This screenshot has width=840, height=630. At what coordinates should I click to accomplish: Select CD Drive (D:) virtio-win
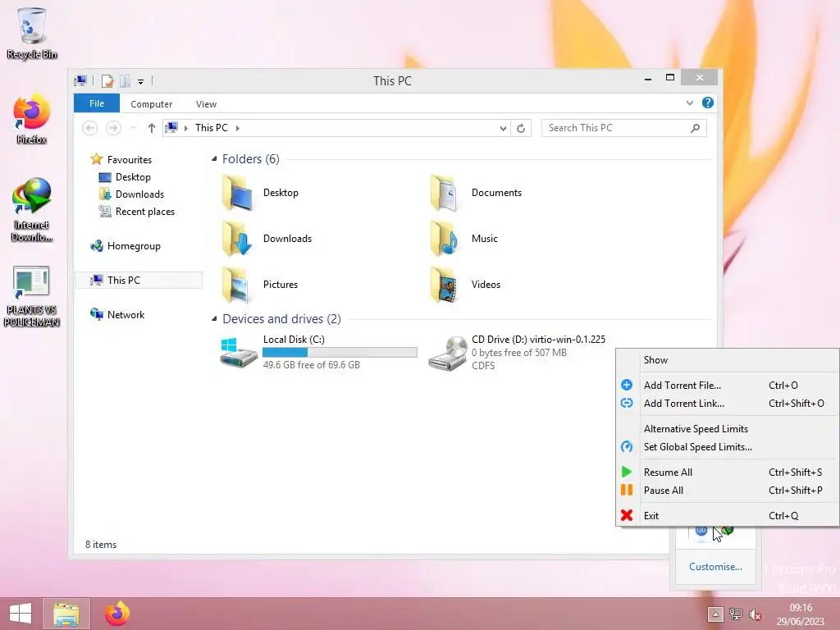pos(518,353)
